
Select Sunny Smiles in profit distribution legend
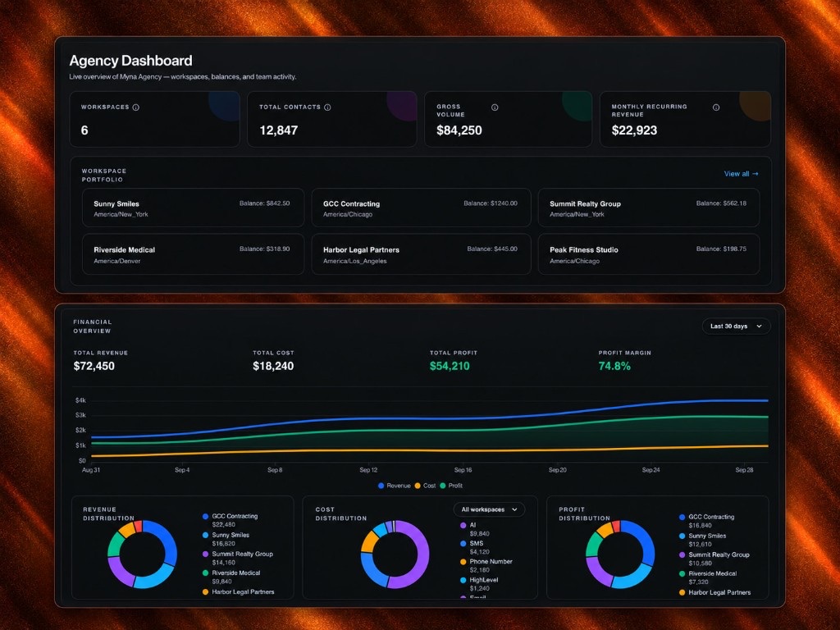[703, 536]
